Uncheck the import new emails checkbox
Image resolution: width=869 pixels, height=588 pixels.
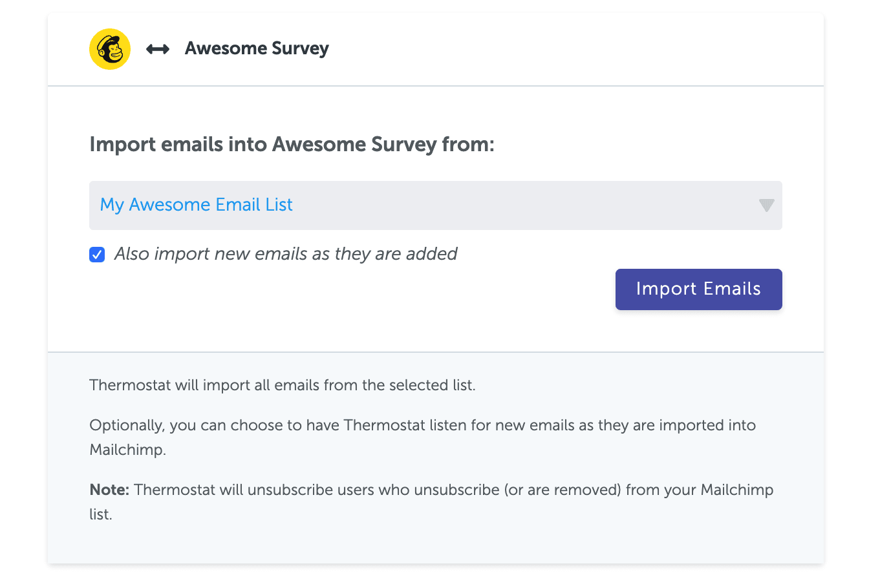point(97,255)
